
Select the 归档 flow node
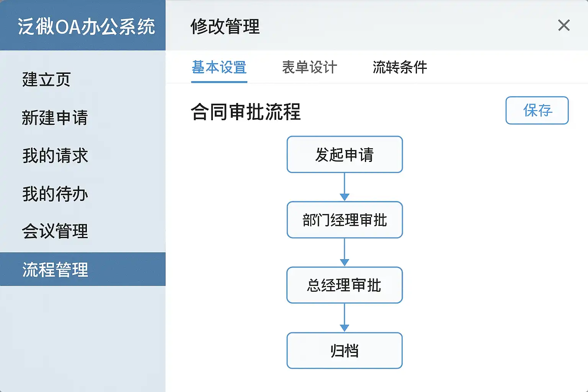pyautogui.click(x=345, y=351)
